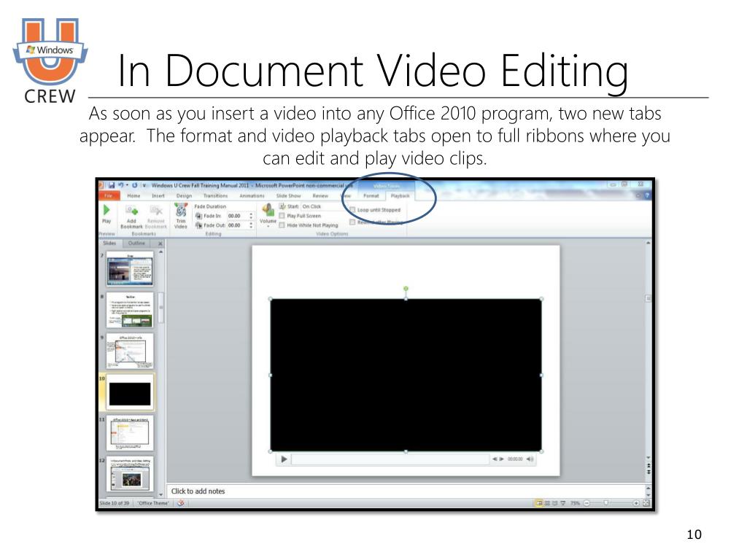This screenshot has height=560, width=747.
Task: Click the zoom in plus button
Action: coord(635,503)
